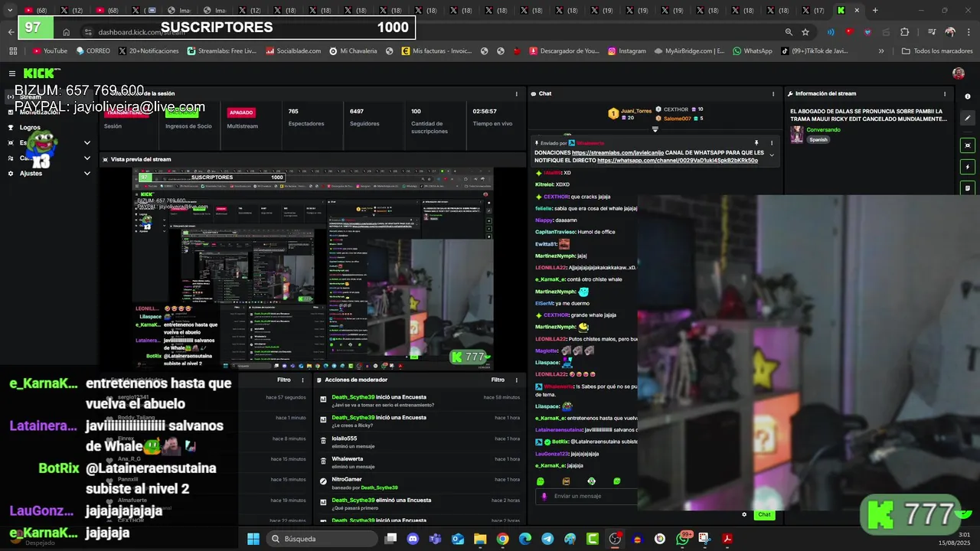
Task: Show more bookmarks overflow chevron
Action: [x=881, y=51]
